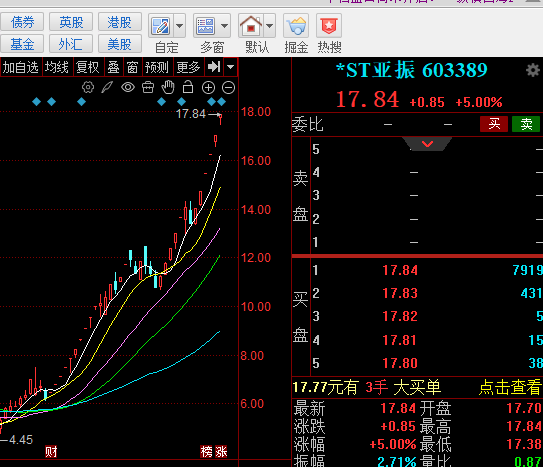Click buy-1 volume 7919

click(x=527, y=270)
